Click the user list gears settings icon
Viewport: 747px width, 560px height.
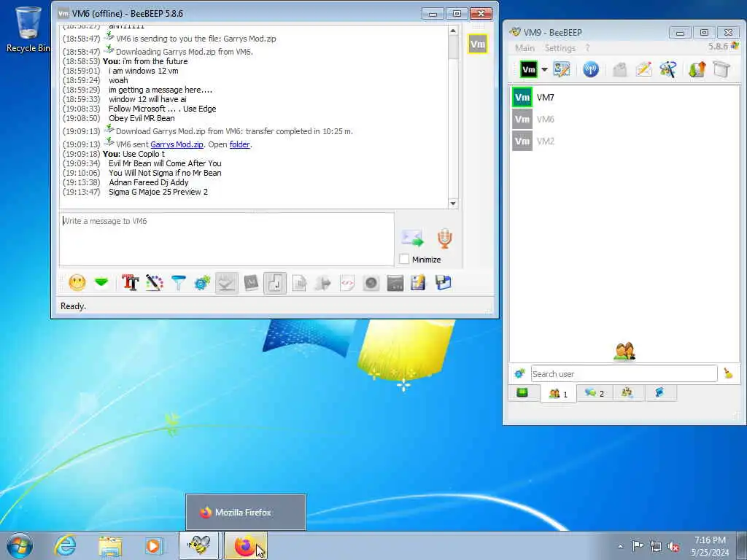519,374
